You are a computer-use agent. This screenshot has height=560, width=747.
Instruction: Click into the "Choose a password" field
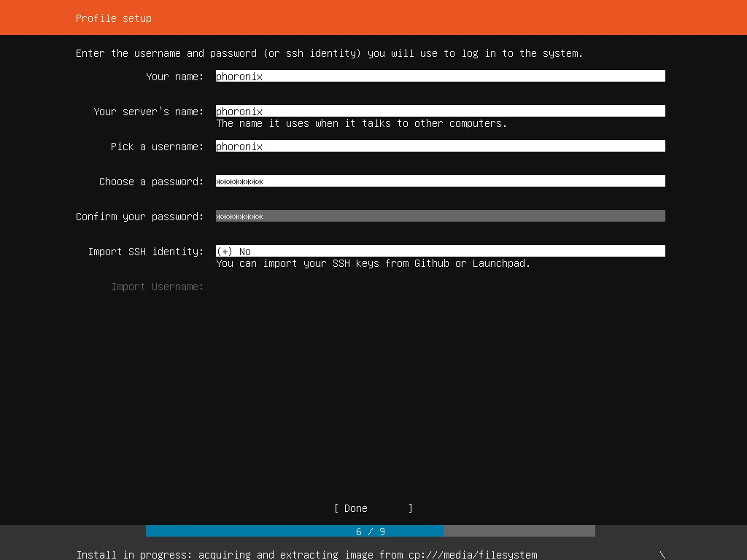(440, 181)
